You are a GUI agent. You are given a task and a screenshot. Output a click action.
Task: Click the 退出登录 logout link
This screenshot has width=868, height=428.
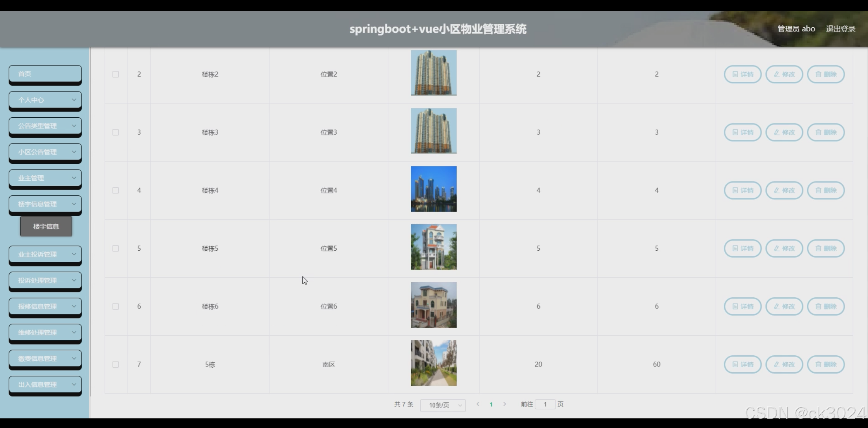pos(840,29)
